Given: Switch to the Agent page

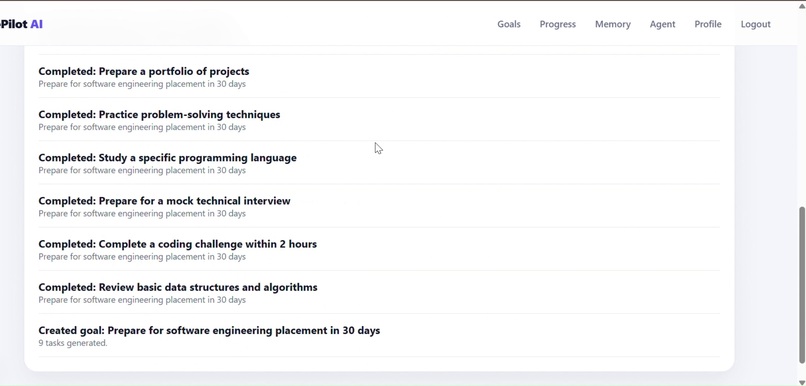Looking at the screenshot, I should click(662, 24).
